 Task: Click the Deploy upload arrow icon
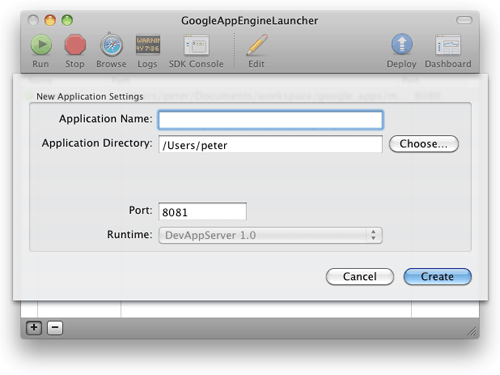[402, 44]
